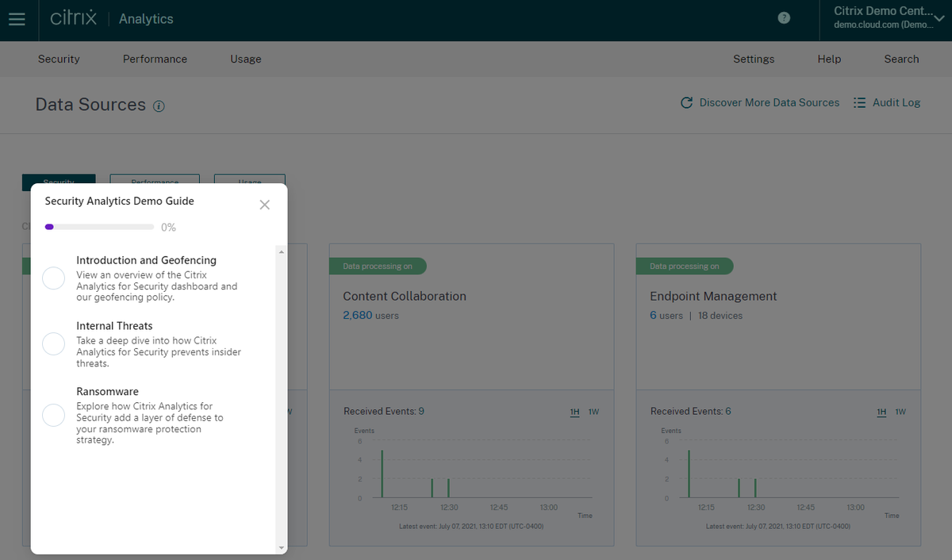Click the Audit Log list icon
The height and width of the screenshot is (560, 952).
point(859,103)
